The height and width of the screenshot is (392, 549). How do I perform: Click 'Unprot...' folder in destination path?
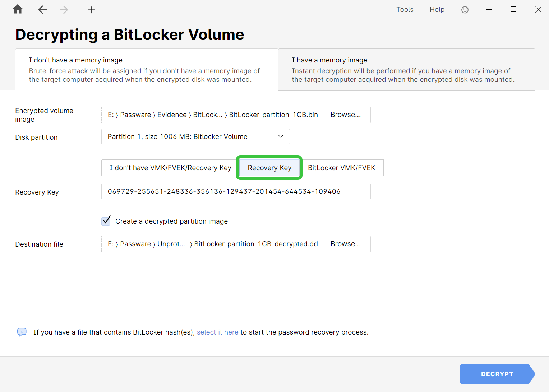click(x=171, y=244)
